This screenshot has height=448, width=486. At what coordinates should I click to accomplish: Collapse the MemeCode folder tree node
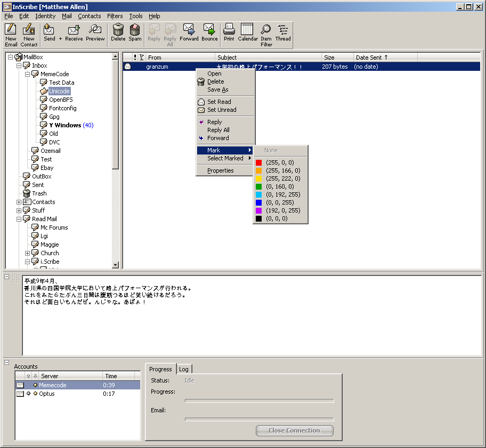tap(28, 74)
